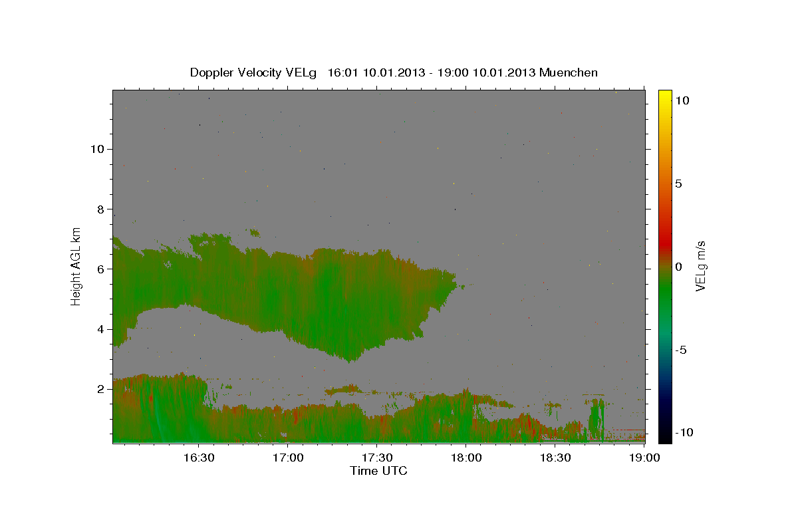Click the height tick label 2
Screen dimensions: 798x532
coord(100,389)
